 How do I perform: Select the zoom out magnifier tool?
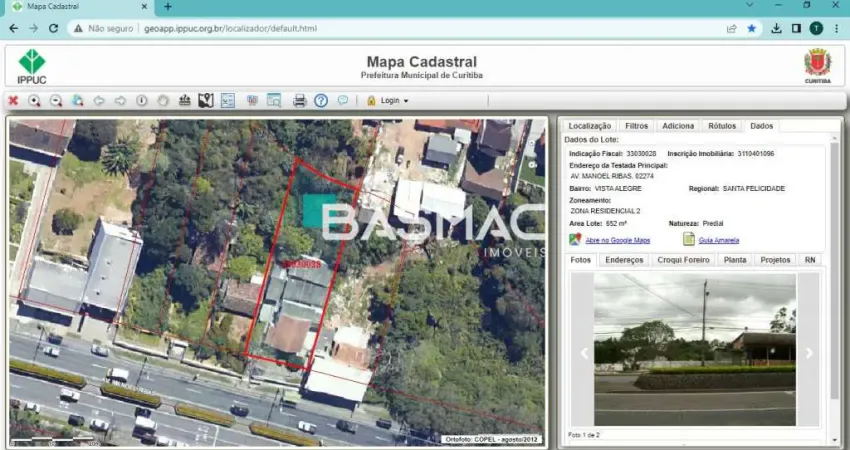pyautogui.click(x=56, y=101)
